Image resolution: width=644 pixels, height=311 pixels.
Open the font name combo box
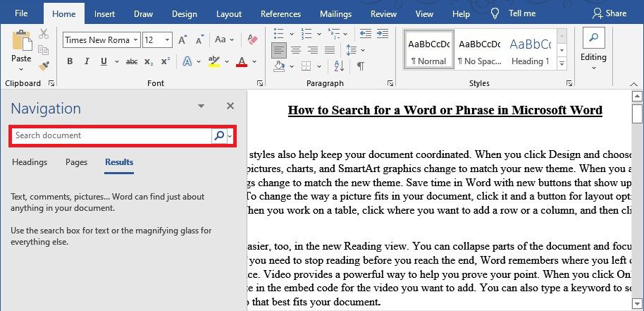102,40
